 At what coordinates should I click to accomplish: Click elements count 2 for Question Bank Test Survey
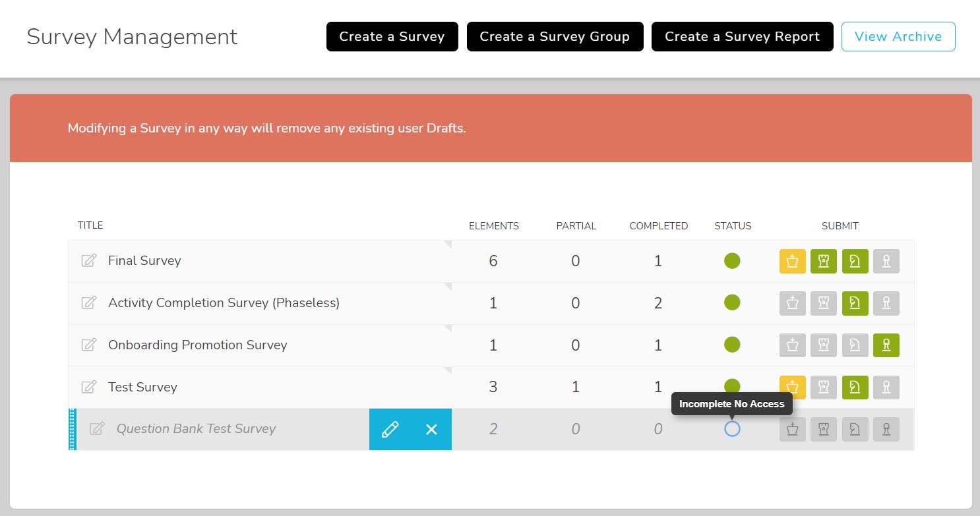(x=493, y=430)
